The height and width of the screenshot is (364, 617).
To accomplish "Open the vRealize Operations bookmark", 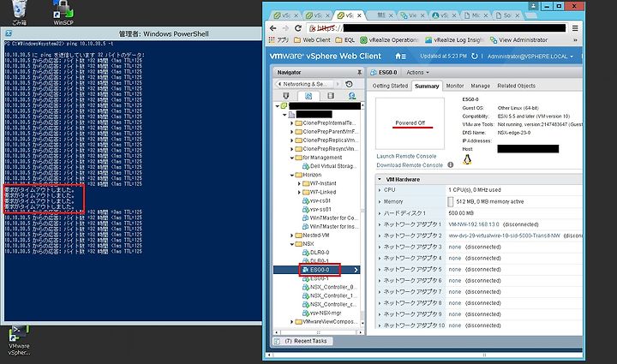I will (390, 40).
